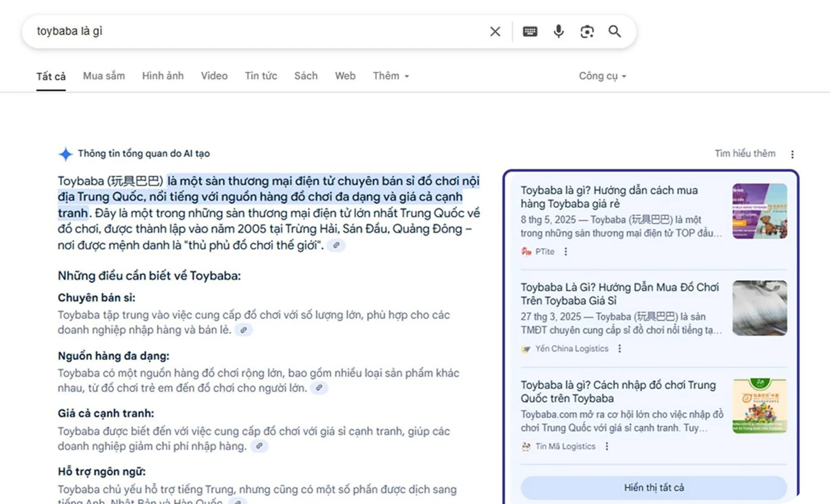Click the Tìm hiểu thêm link
The width and height of the screenshot is (830, 504).
tap(745, 153)
